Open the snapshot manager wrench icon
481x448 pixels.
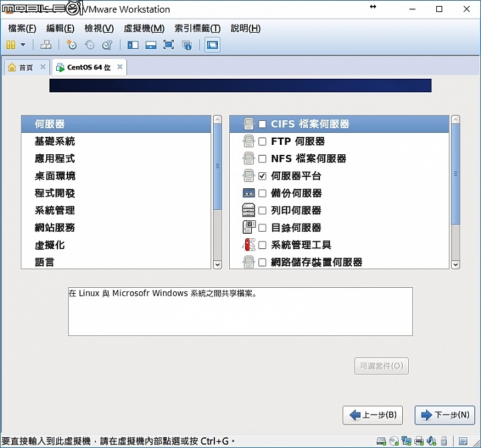[108, 45]
